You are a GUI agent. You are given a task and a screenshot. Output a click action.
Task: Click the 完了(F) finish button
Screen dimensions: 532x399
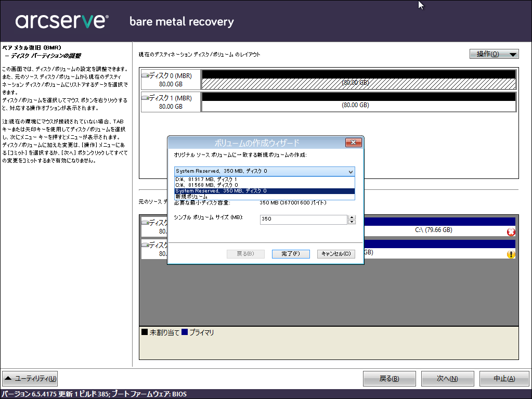pos(291,254)
